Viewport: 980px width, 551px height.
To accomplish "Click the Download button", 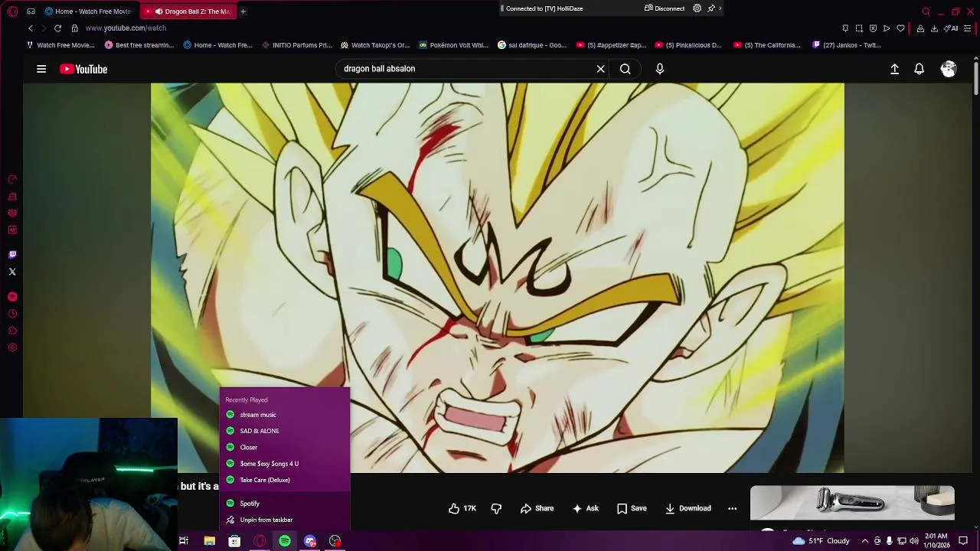I will (x=688, y=508).
